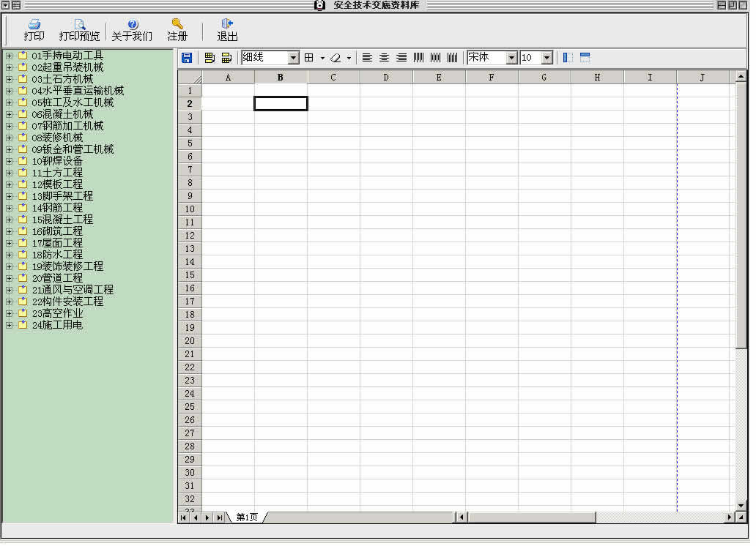Click the first vertical alignment icon
The image size is (756, 546).
point(418,58)
